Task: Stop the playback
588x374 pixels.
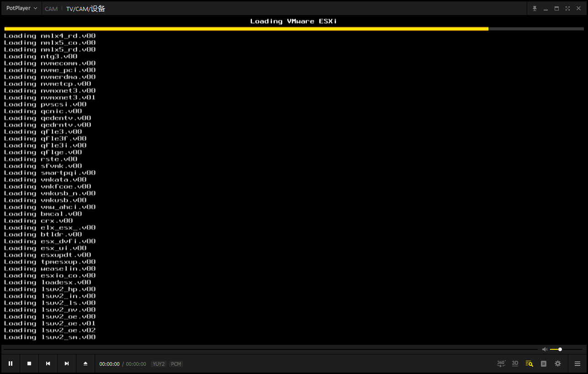Action: (x=29, y=363)
